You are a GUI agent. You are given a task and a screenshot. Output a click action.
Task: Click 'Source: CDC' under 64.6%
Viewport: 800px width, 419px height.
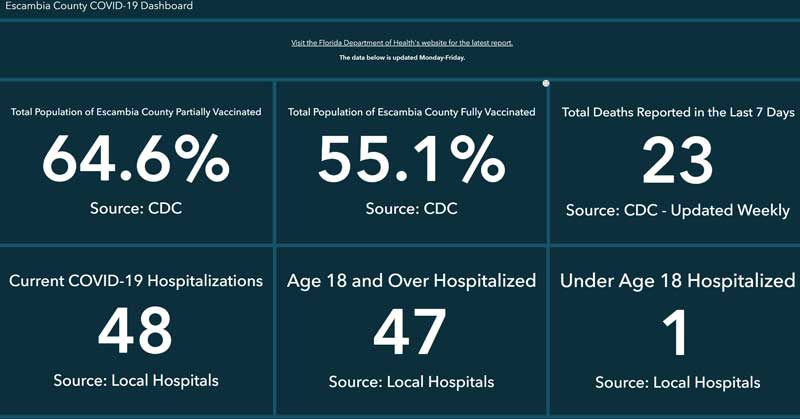[x=136, y=209]
